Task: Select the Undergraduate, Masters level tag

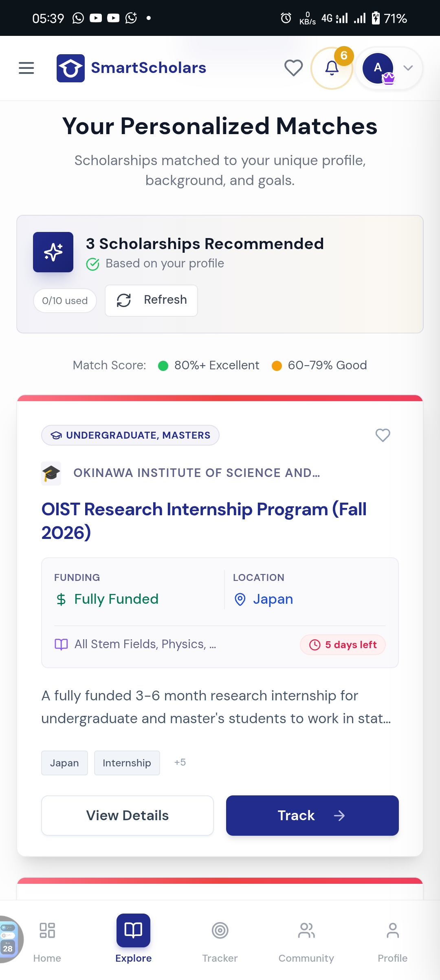Action: [130, 435]
